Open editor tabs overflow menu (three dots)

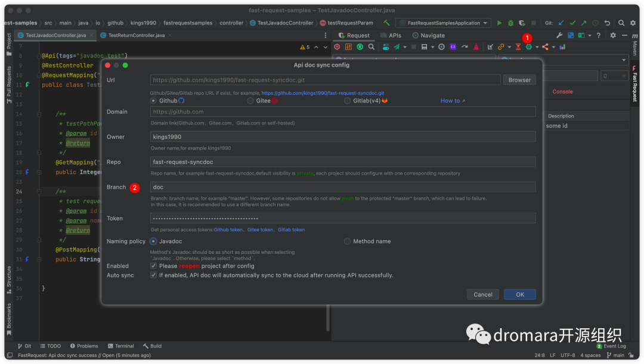[x=326, y=35]
